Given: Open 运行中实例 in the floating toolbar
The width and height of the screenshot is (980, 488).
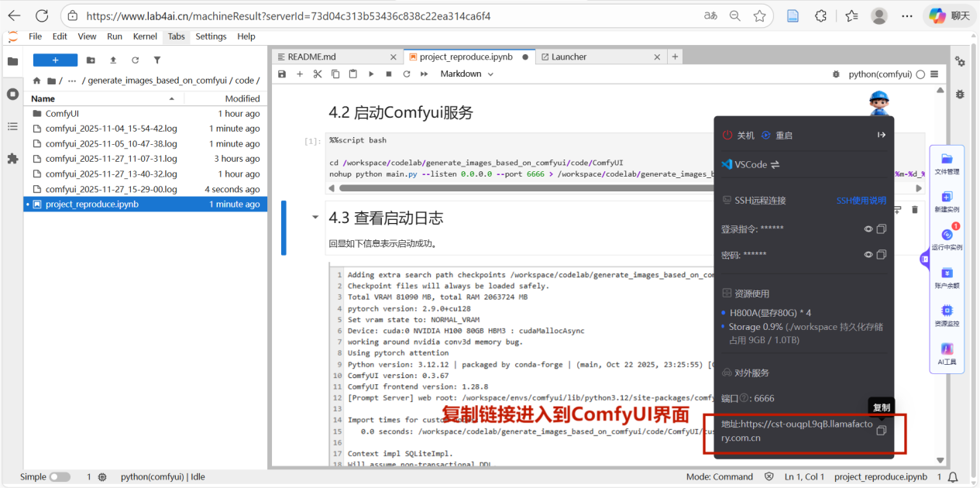Looking at the screenshot, I should pyautogui.click(x=947, y=239).
